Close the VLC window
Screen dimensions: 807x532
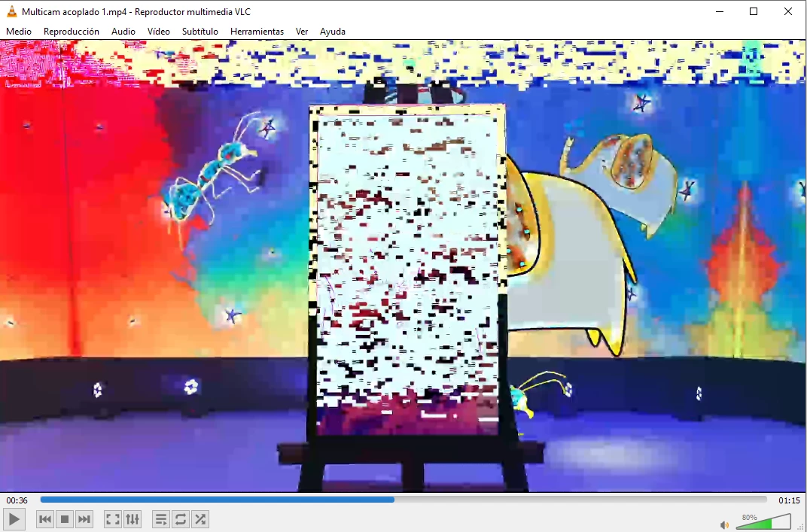(x=788, y=11)
